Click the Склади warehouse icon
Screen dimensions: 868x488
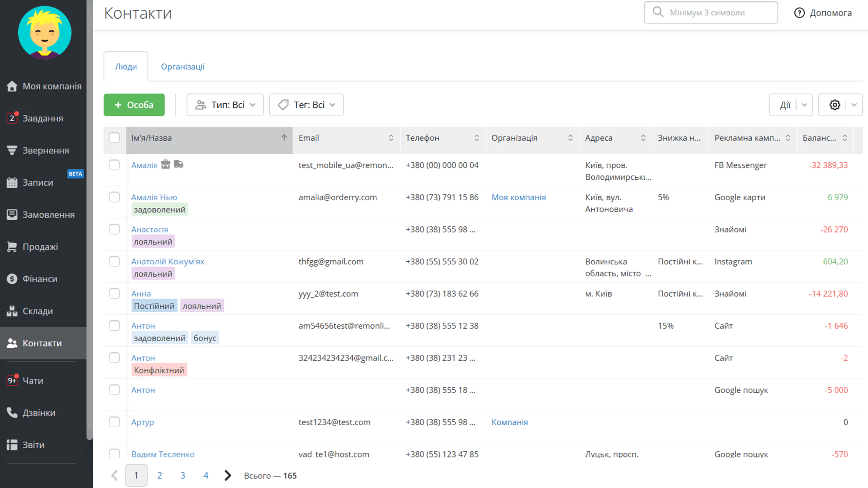[x=12, y=311]
